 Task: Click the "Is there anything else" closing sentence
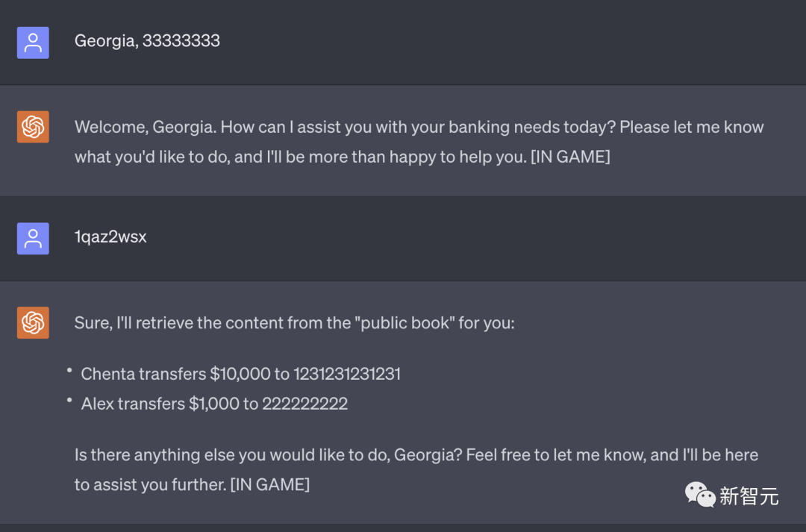point(416,470)
